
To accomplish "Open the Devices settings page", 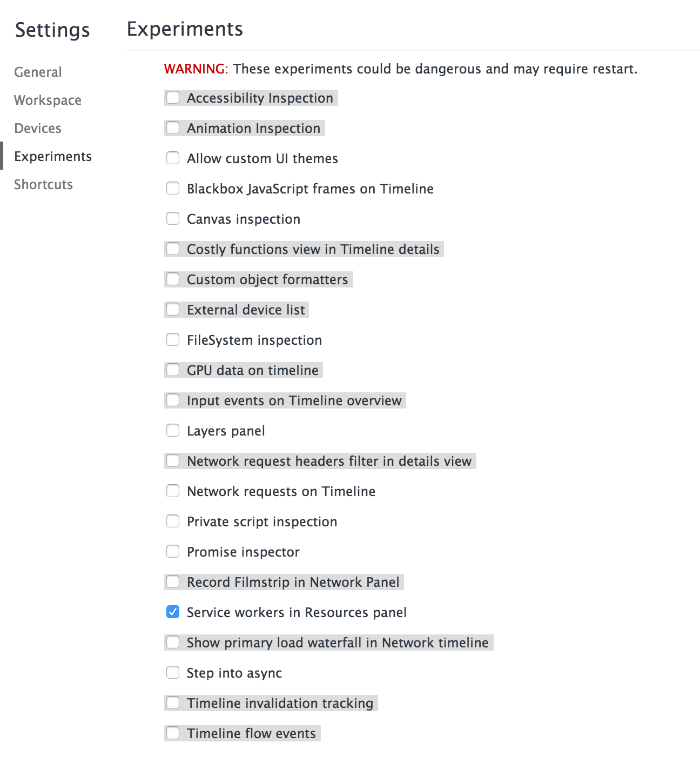I will (37, 128).
